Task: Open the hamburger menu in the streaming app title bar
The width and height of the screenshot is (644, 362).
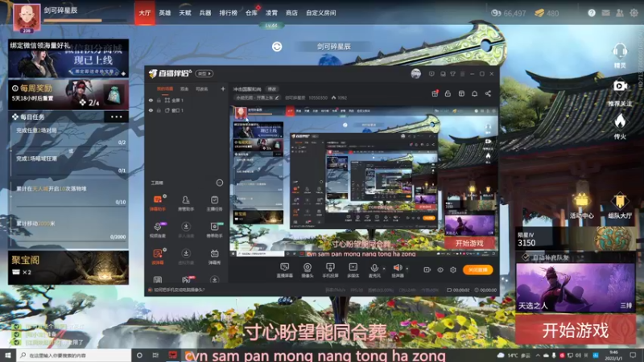Action: pos(462,74)
